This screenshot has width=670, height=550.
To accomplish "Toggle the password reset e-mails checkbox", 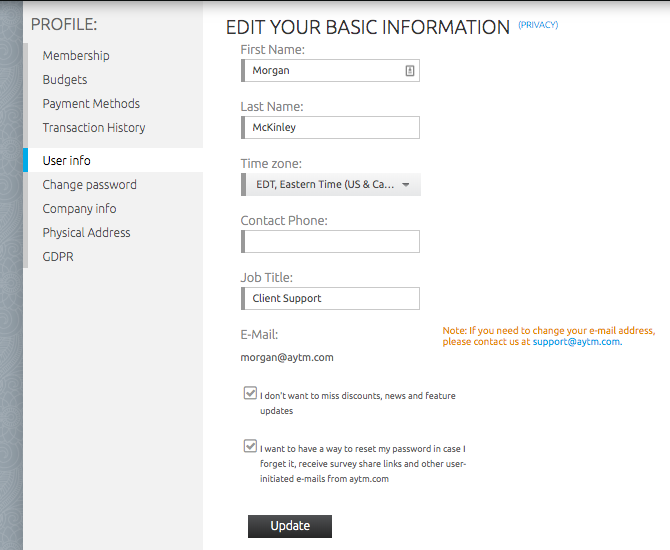I will [251, 447].
